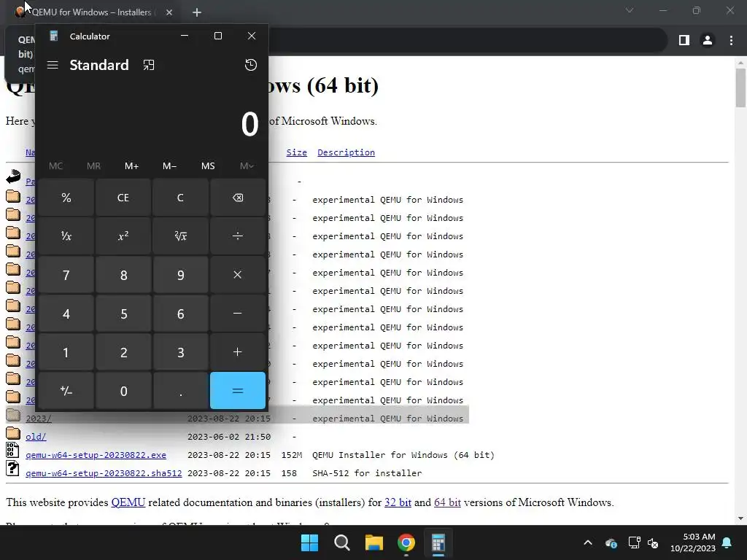Click the MS memory store button
The image size is (747, 560).
pos(208,166)
